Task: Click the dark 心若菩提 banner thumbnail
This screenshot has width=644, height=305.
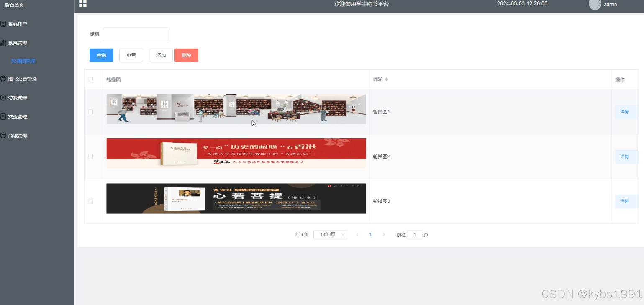Action: (x=236, y=198)
